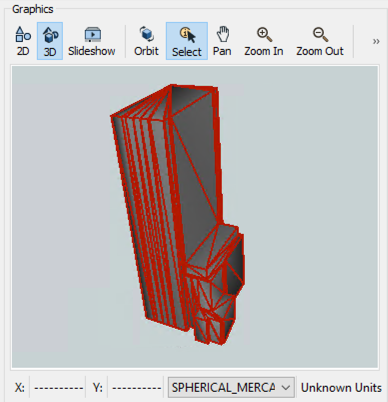
Task: Click the Y coordinate readout field
Action: [137, 388]
